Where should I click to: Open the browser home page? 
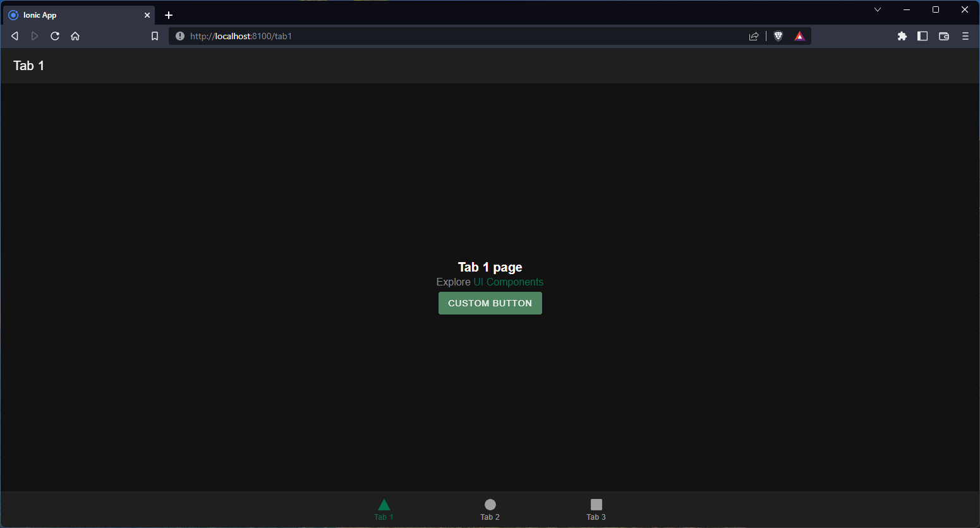[x=75, y=36]
